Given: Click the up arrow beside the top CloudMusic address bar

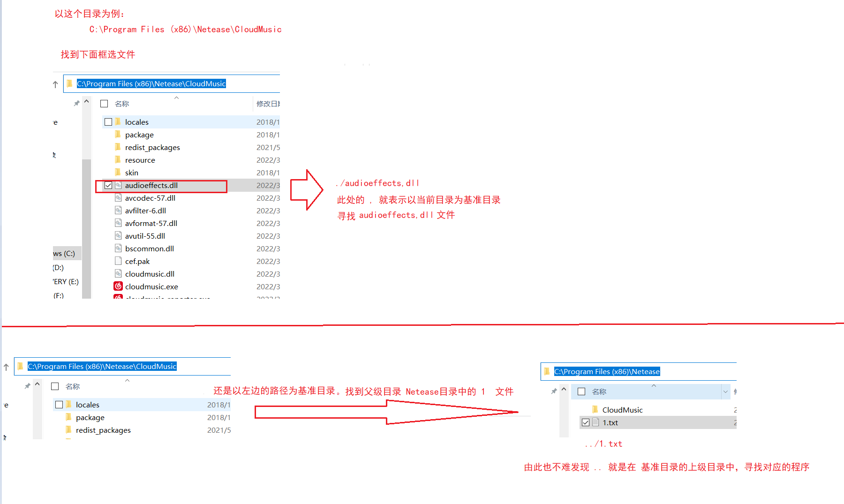Looking at the screenshot, I should pyautogui.click(x=55, y=84).
